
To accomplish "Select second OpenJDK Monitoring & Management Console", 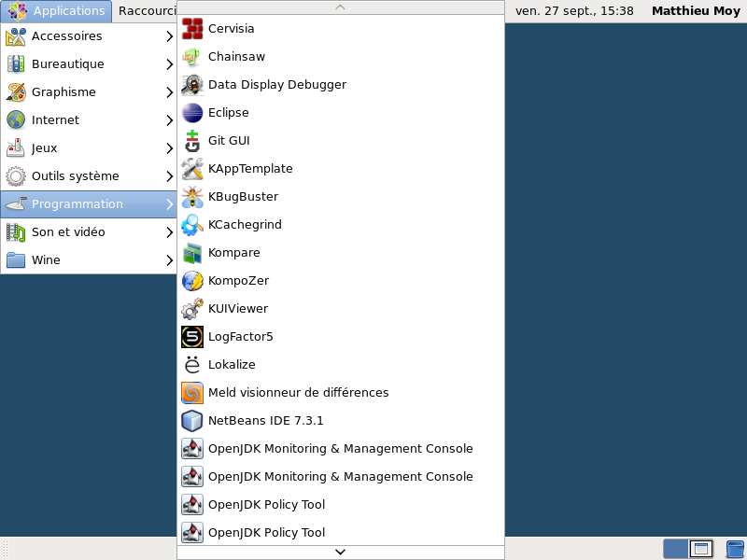I will click(x=341, y=477).
